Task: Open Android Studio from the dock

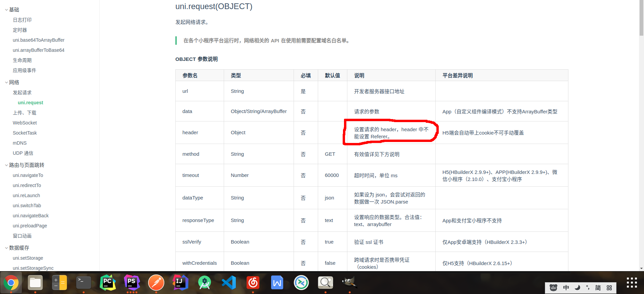Action: point(205,283)
